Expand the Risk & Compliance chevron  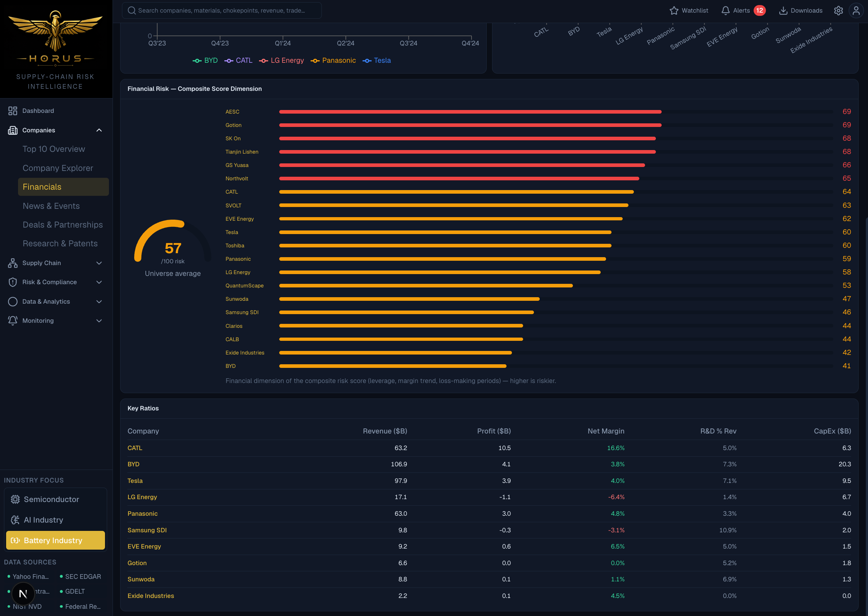(99, 282)
